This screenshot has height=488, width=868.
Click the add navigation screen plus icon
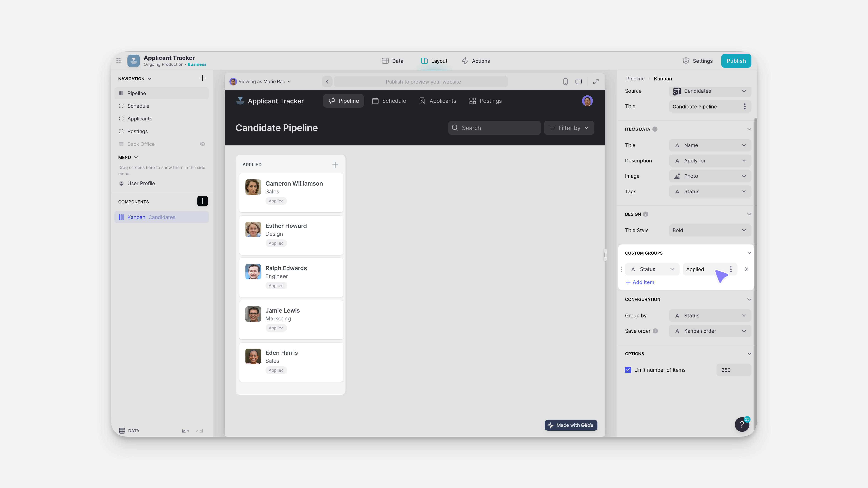202,78
